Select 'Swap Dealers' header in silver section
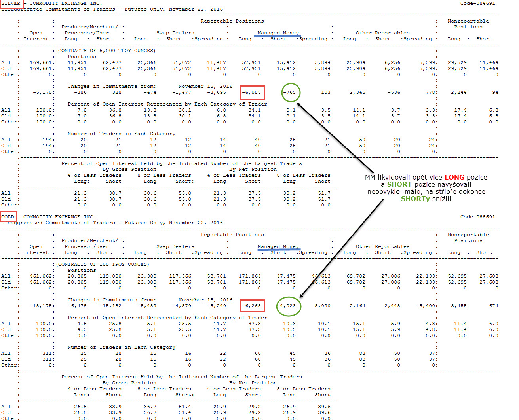519x420 pixels. point(175,33)
